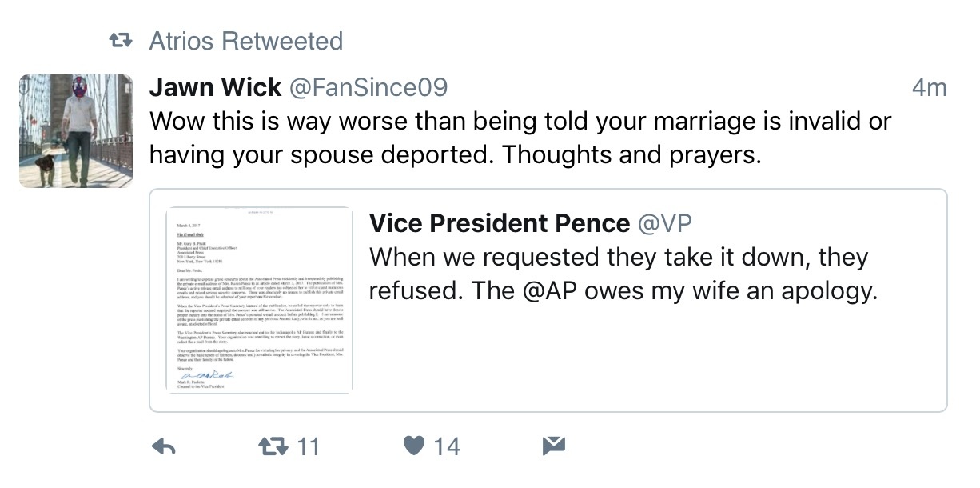
Task: Retweet using the retweet arrows icon
Action: click(274, 446)
